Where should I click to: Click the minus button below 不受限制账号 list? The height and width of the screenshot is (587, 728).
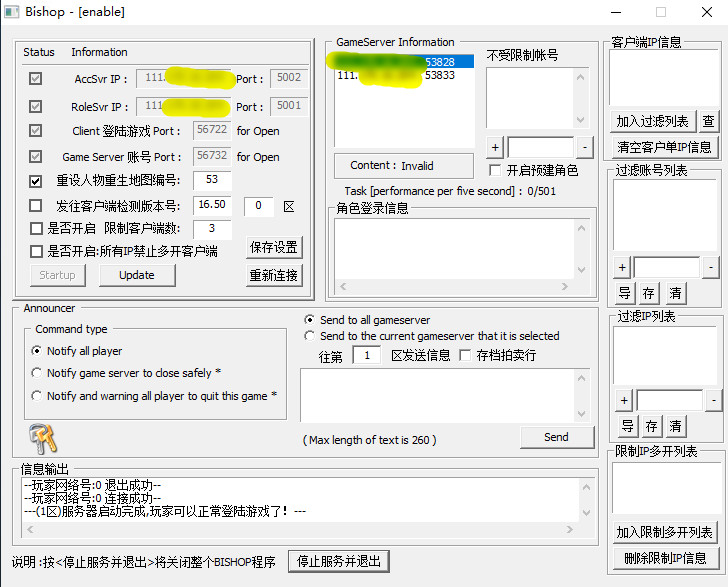pos(584,147)
